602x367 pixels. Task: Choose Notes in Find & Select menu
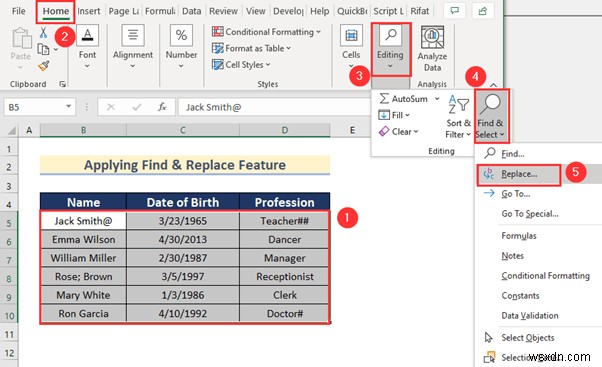coord(539,256)
